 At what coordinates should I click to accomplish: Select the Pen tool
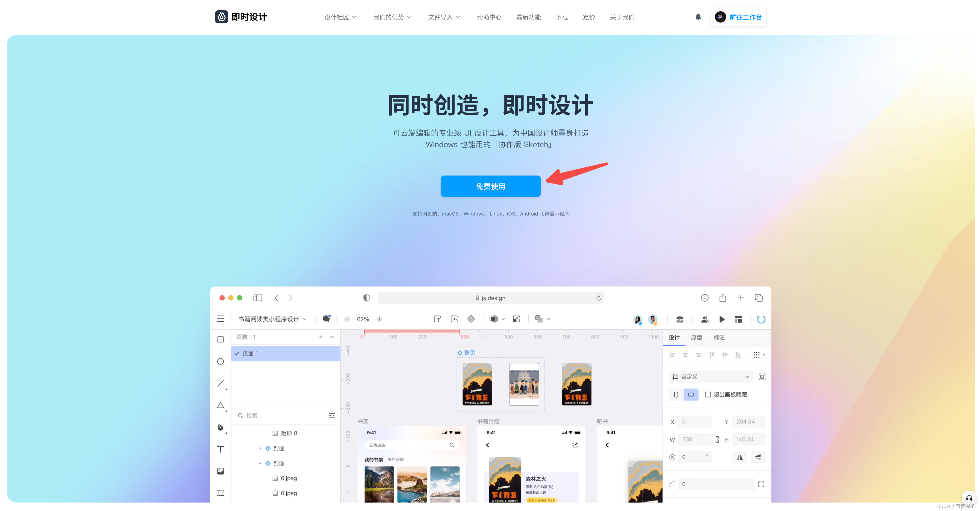[220, 427]
